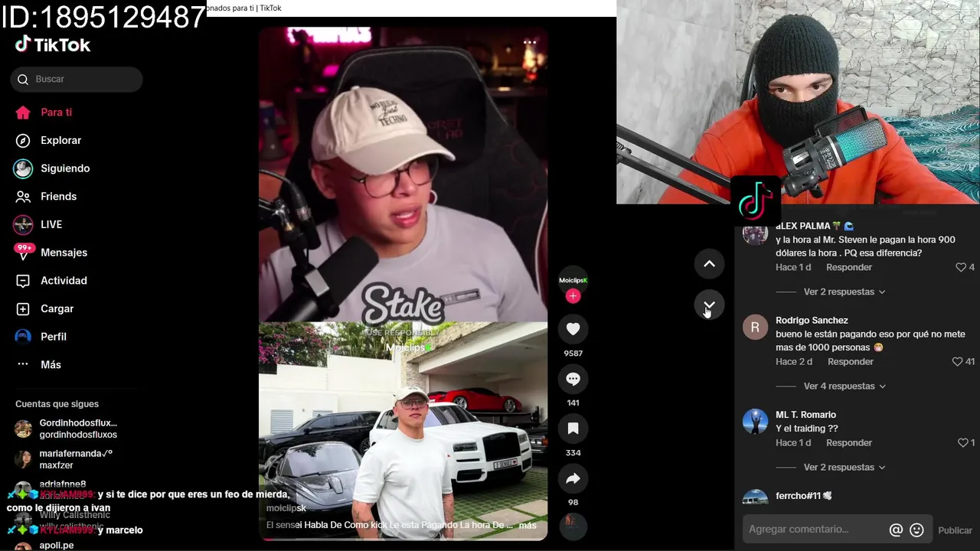The image size is (980, 551).
Task: Click Rodrigo Sanchez avatar
Action: 755,328
